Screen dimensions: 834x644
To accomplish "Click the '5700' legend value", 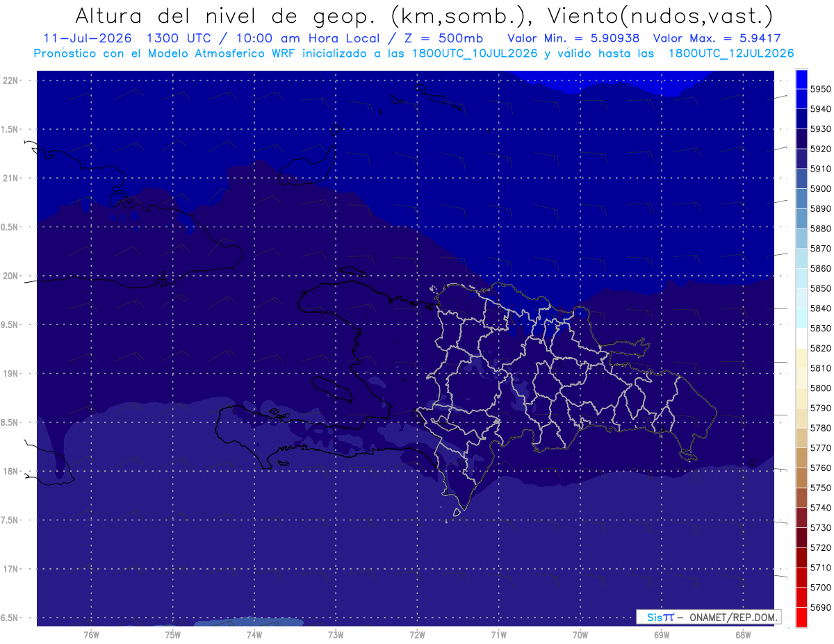I will point(821,588).
